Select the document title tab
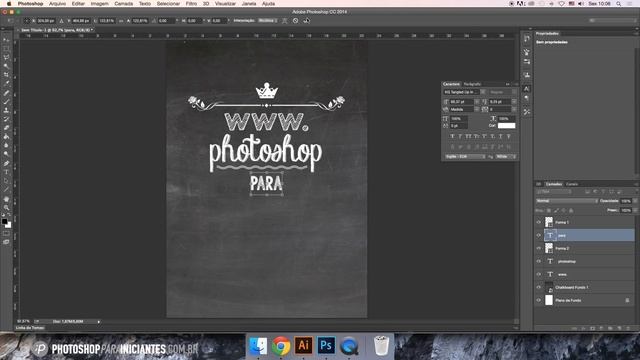 (x=57, y=30)
